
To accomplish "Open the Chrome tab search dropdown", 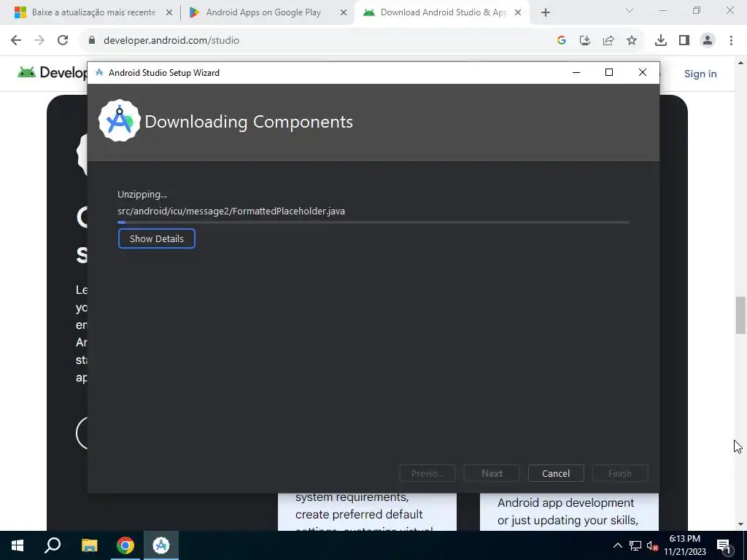I will coord(629,10).
